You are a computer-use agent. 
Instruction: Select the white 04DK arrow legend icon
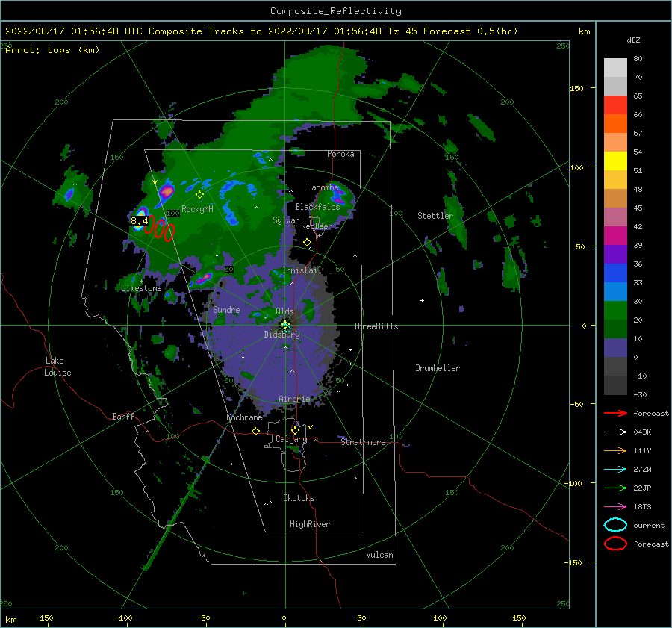tap(615, 432)
